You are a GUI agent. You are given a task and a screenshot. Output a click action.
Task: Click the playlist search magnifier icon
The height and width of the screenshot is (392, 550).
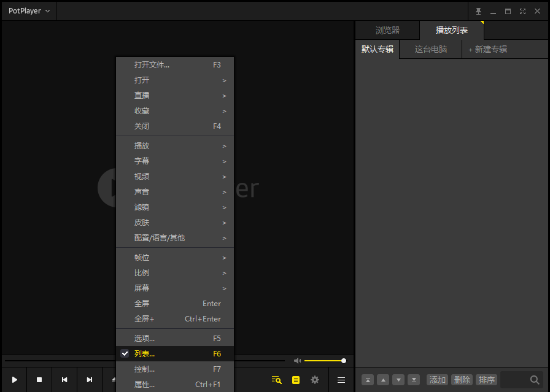coord(535,380)
